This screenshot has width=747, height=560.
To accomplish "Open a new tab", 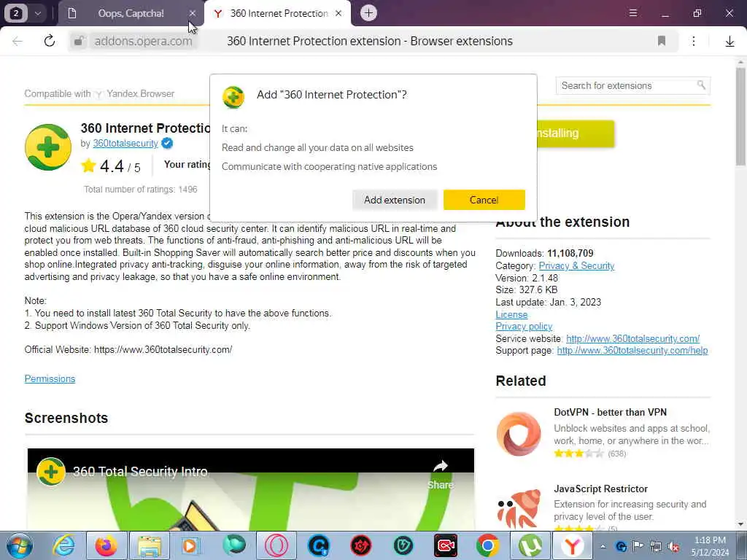I will tap(368, 13).
